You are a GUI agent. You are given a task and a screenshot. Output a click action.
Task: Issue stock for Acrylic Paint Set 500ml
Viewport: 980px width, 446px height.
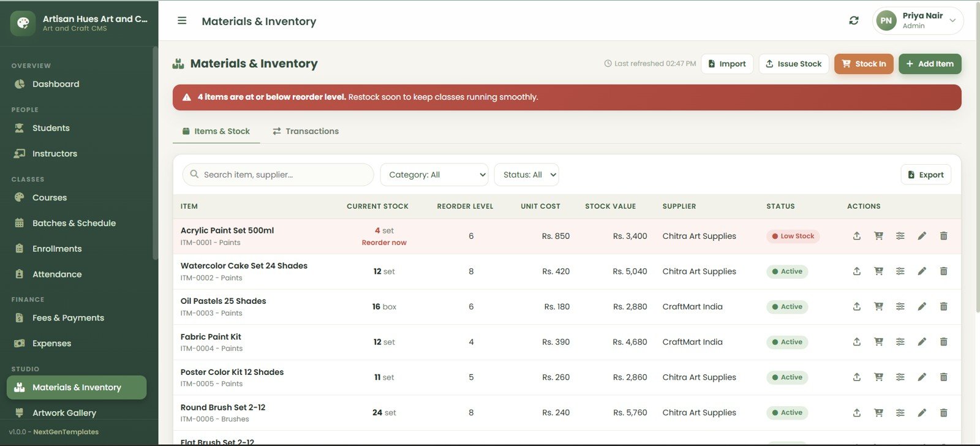(x=857, y=236)
